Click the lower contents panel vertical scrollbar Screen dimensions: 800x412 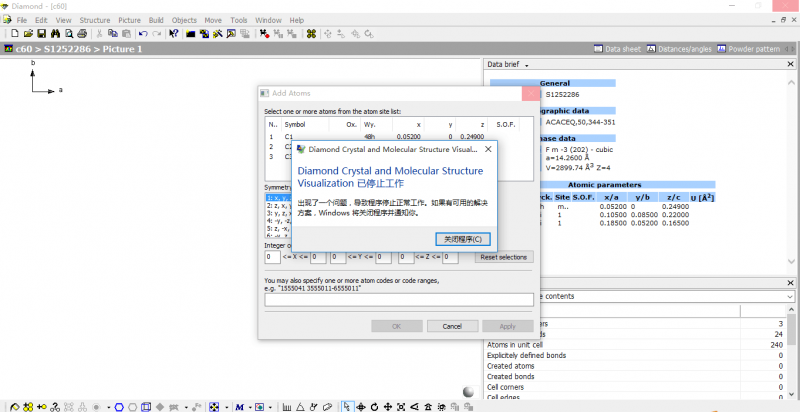pyautogui.click(x=793, y=352)
